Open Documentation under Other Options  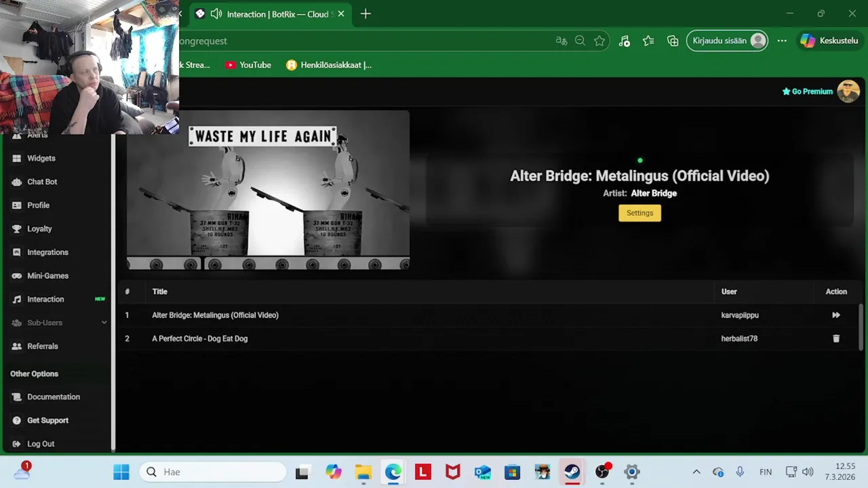pyautogui.click(x=54, y=397)
